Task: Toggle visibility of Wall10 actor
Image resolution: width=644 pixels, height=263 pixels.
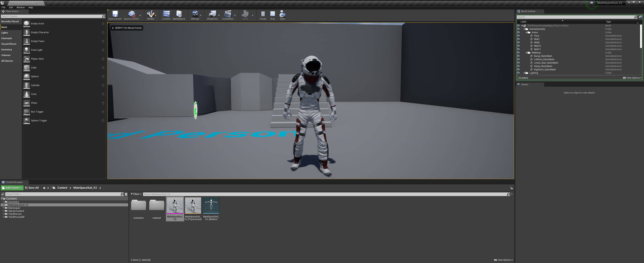Action: tap(518, 46)
